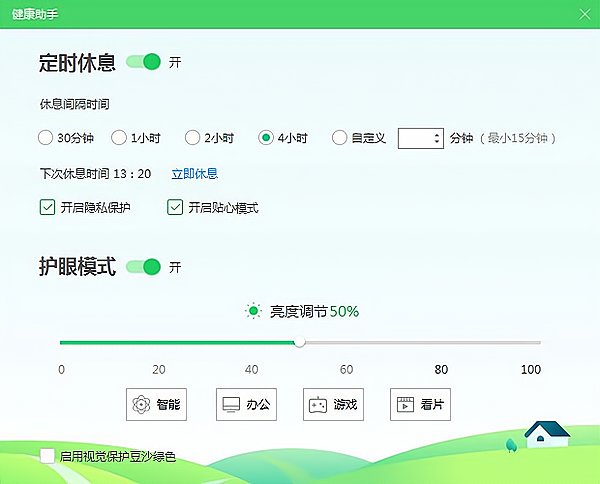600x484 pixels.
Task: Select the 自定义 interval radio button
Action: tap(339, 137)
